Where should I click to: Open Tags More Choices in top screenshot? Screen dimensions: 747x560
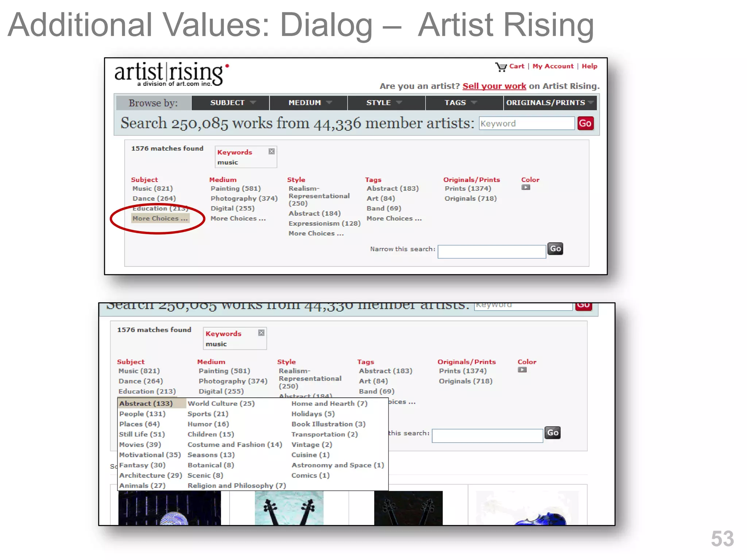tap(394, 218)
